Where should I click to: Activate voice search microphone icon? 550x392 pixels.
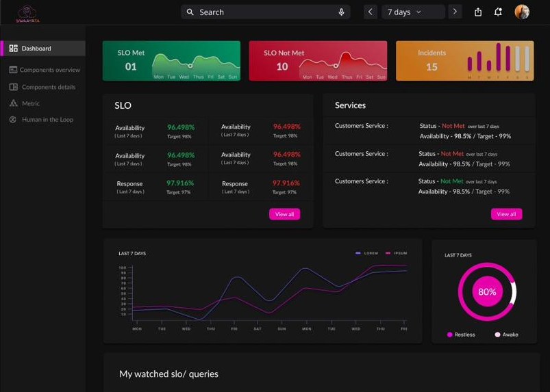341,12
